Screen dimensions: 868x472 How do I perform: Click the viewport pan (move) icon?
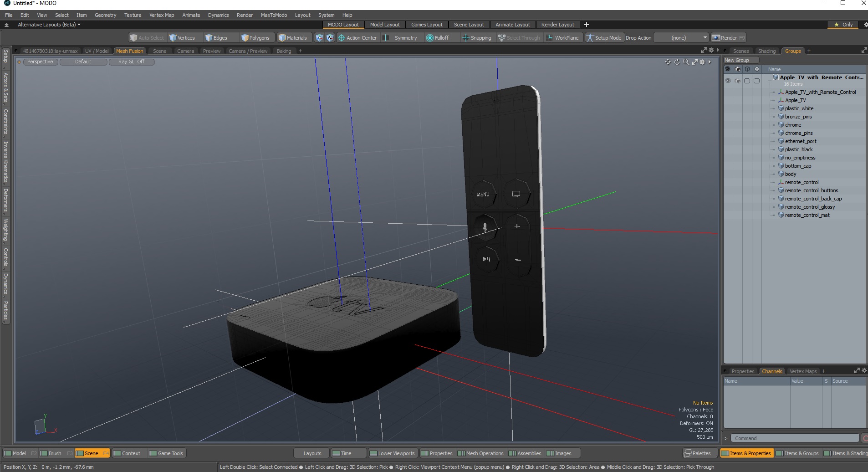tap(668, 62)
